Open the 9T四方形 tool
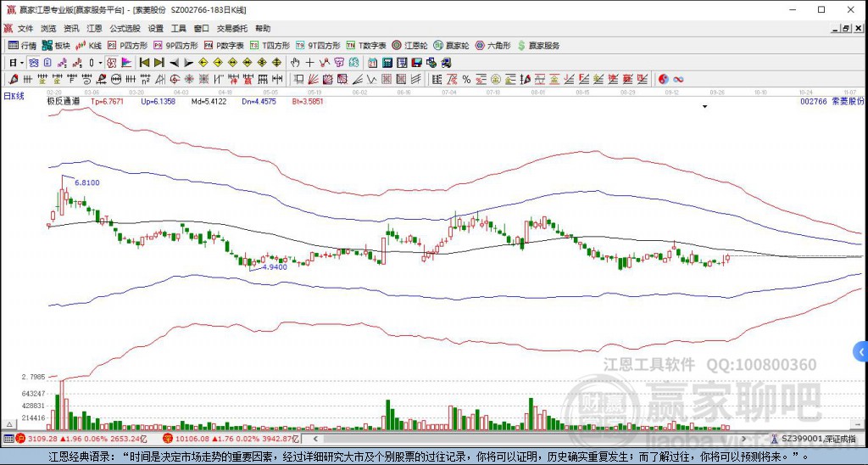This screenshot has height=465, width=868. tap(318, 46)
